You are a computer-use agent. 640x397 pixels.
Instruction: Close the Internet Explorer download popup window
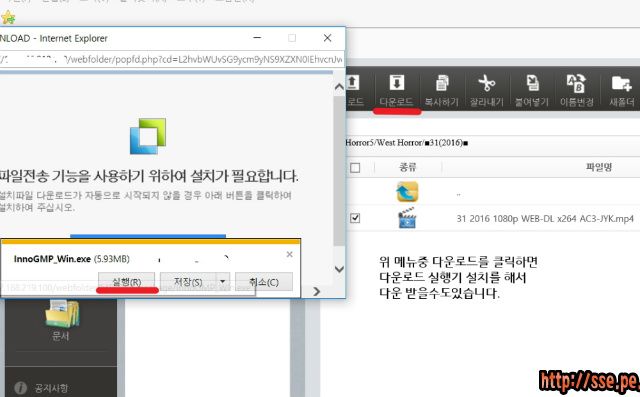pyautogui.click(x=327, y=38)
